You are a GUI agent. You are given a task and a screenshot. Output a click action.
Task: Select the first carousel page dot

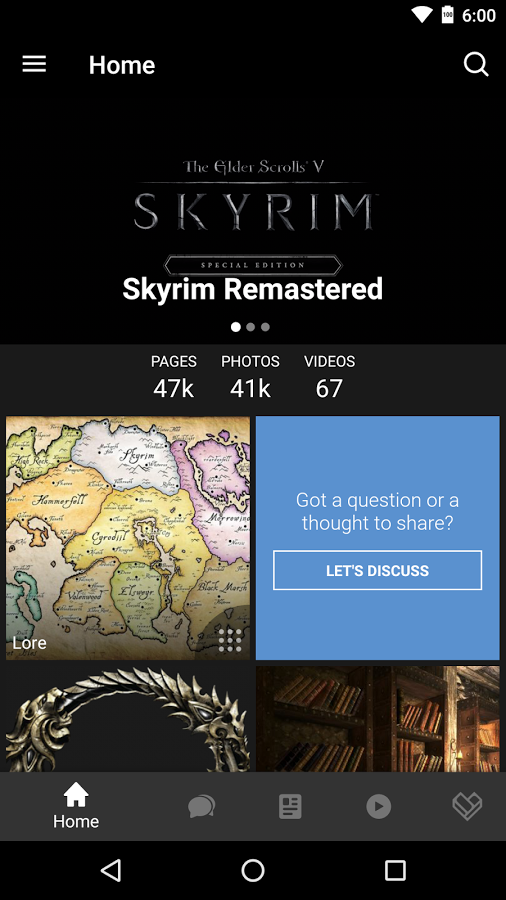236,327
